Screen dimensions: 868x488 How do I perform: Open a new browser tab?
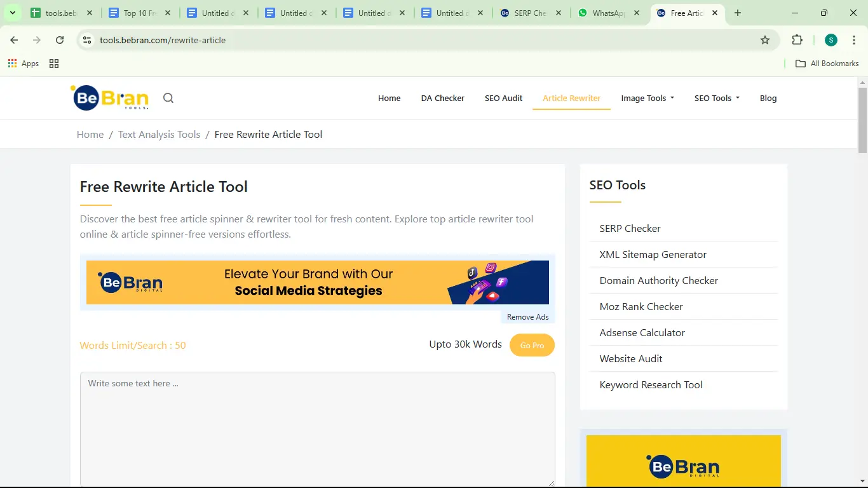click(x=737, y=13)
